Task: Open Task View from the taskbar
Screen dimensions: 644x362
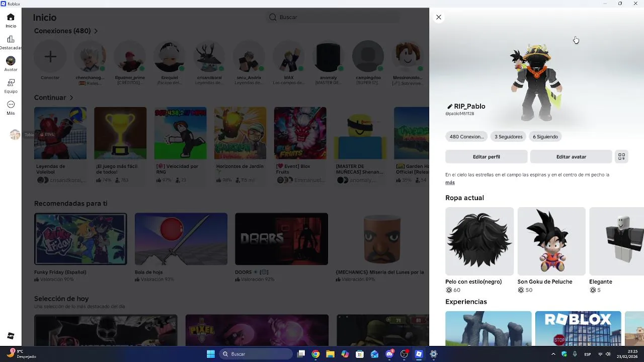Action: [301, 354]
